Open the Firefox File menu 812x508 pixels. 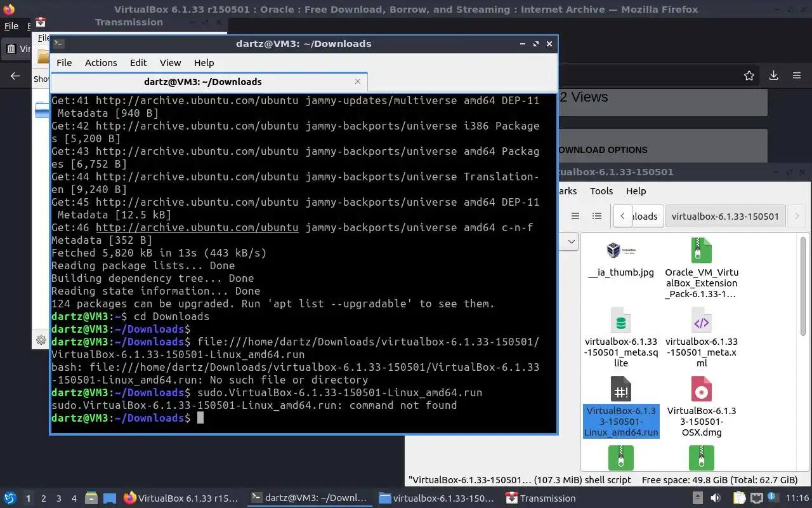coord(11,27)
